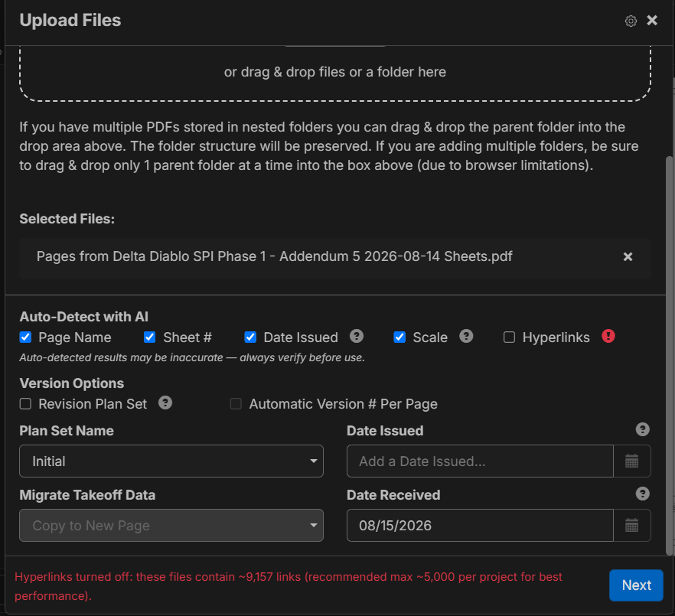675x616 pixels.
Task: Show help for Date Issued auto-detect
Action: (357, 336)
